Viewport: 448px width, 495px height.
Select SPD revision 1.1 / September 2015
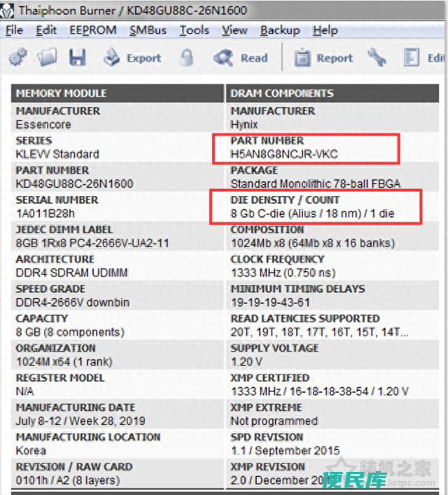pos(286,451)
